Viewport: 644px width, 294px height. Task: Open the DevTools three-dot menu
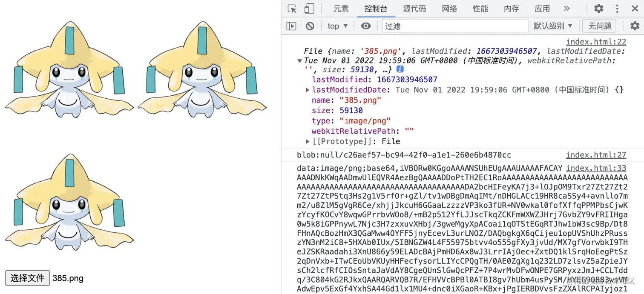pos(617,9)
